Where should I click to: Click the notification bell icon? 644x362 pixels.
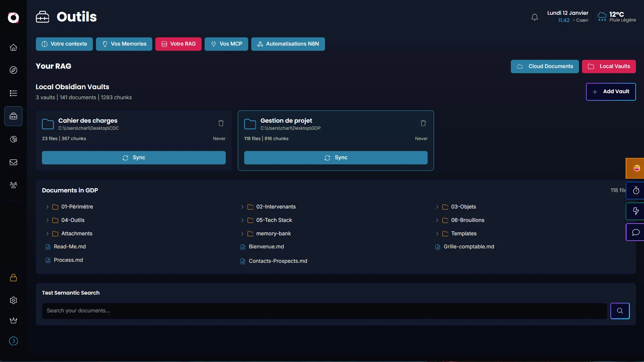(535, 17)
